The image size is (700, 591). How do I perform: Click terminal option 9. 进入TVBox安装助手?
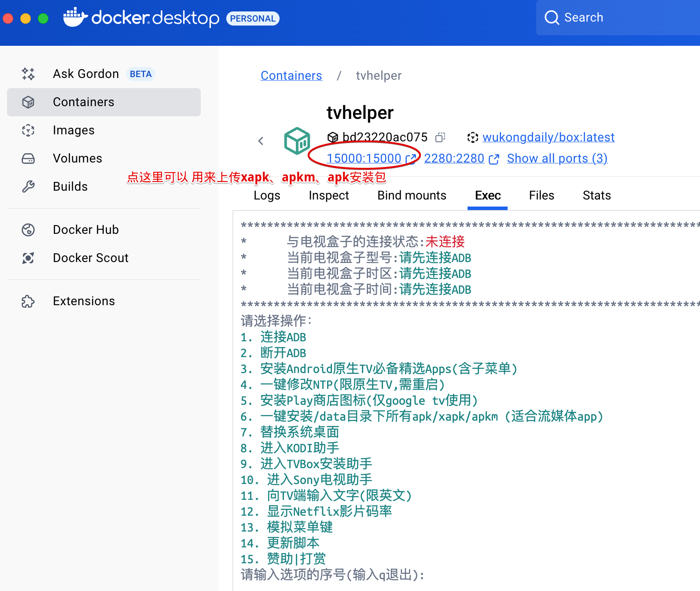306,464
